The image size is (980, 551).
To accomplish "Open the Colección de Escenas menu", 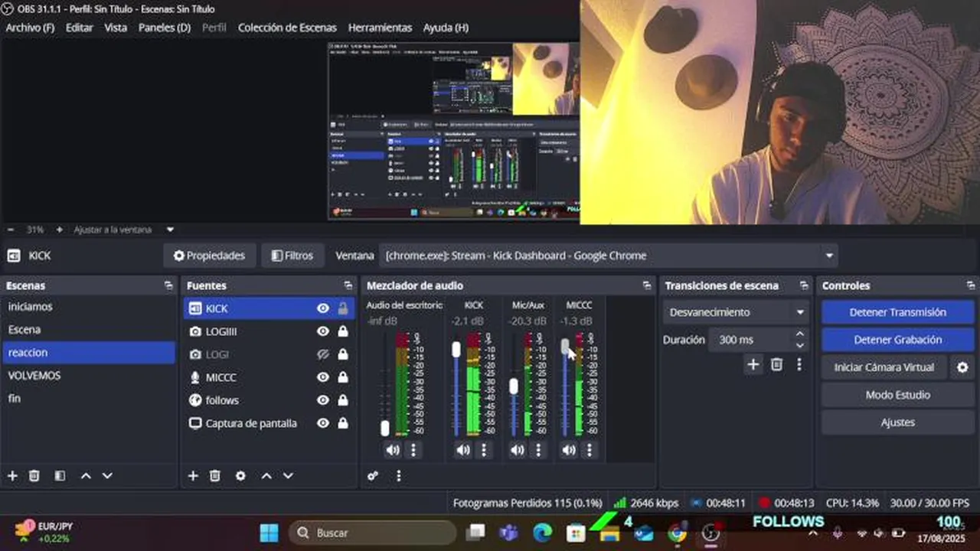I will (287, 28).
